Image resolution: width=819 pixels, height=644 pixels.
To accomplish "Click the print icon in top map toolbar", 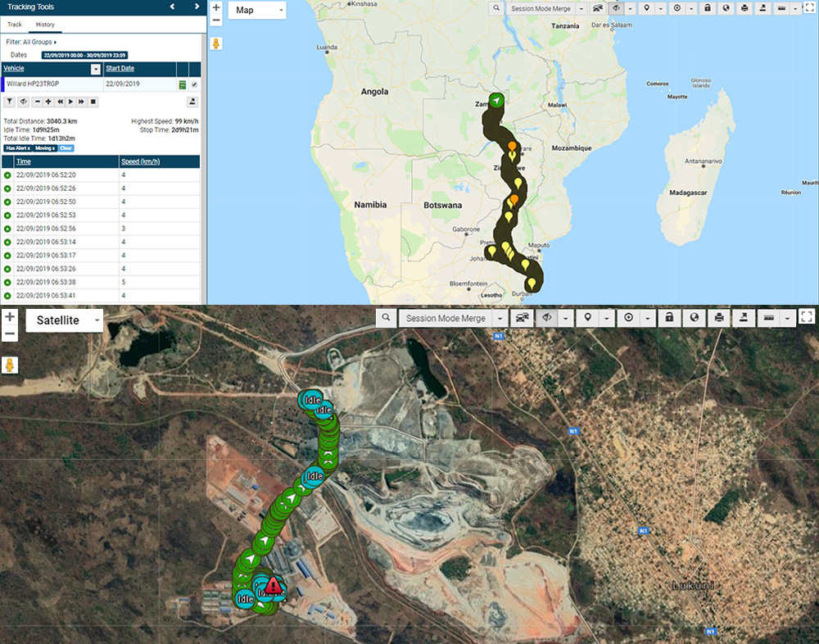I will coord(744,8).
